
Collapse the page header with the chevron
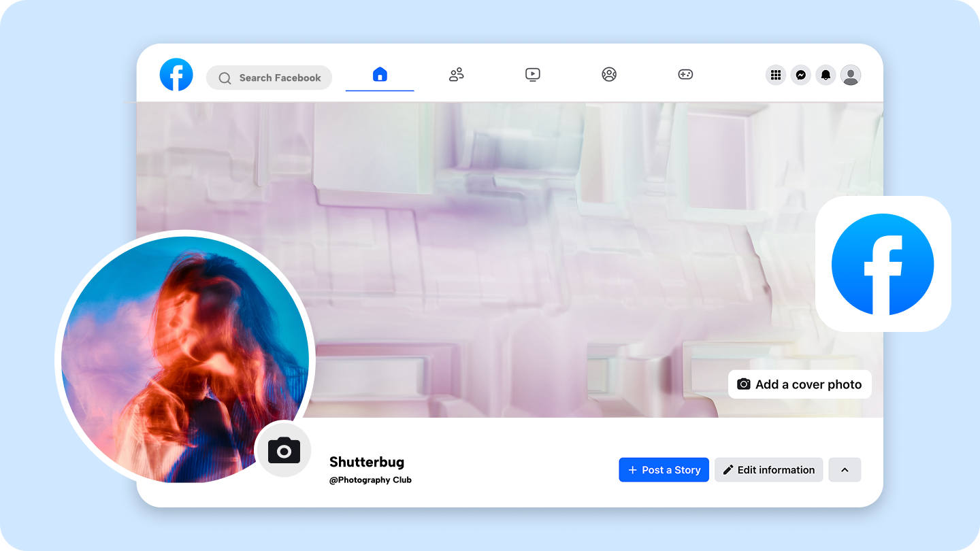[845, 469]
